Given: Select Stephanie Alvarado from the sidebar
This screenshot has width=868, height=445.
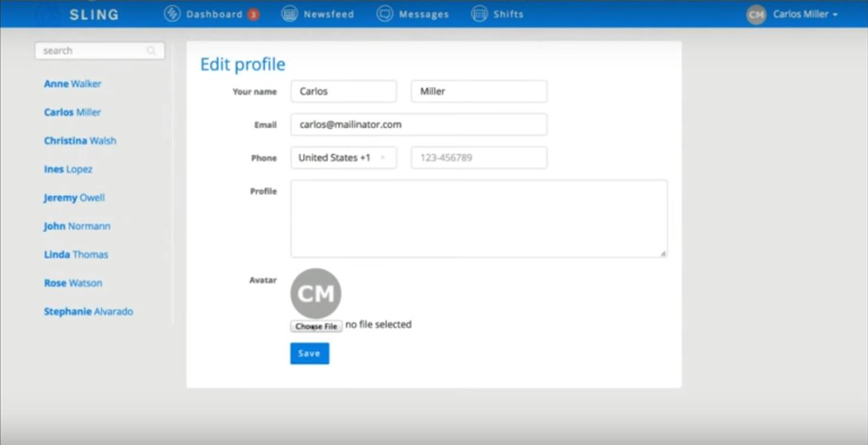Looking at the screenshot, I should coord(88,311).
